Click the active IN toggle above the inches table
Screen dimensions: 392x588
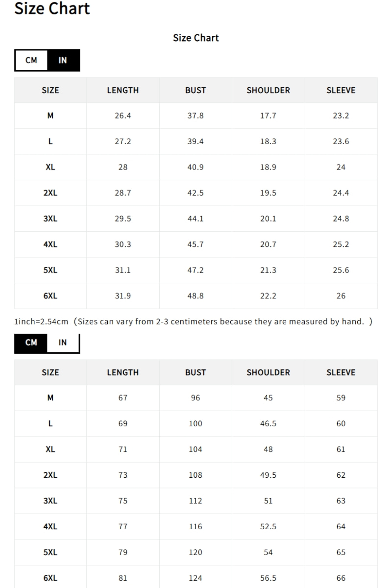(63, 60)
